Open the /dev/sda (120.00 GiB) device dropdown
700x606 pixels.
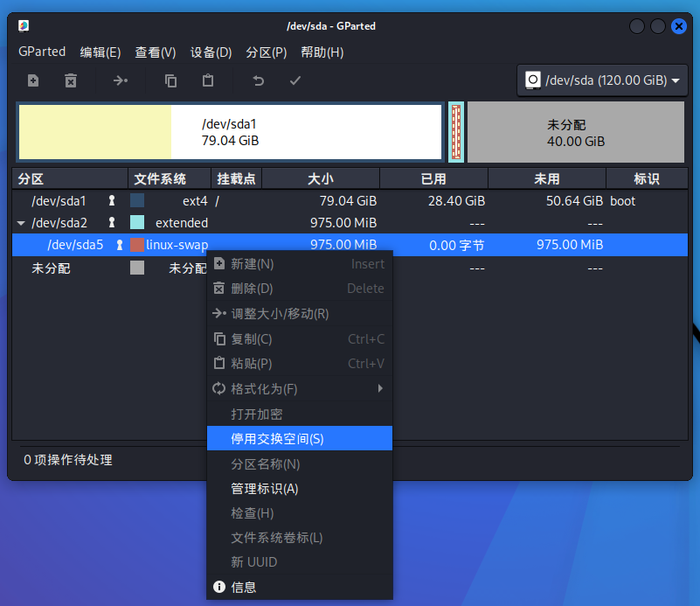602,80
